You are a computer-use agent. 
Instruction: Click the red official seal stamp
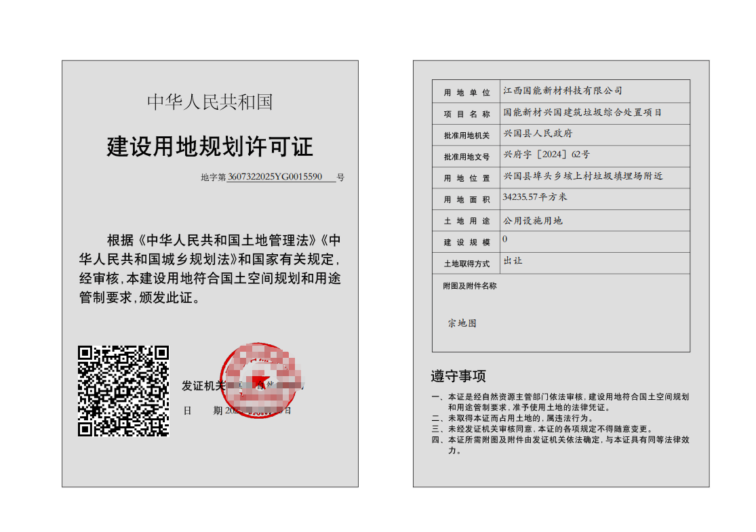click(258, 380)
